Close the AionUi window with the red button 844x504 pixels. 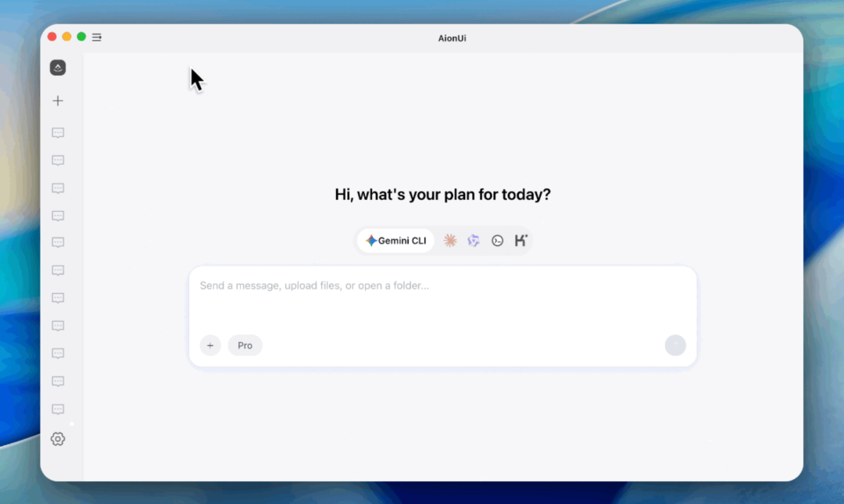52,37
